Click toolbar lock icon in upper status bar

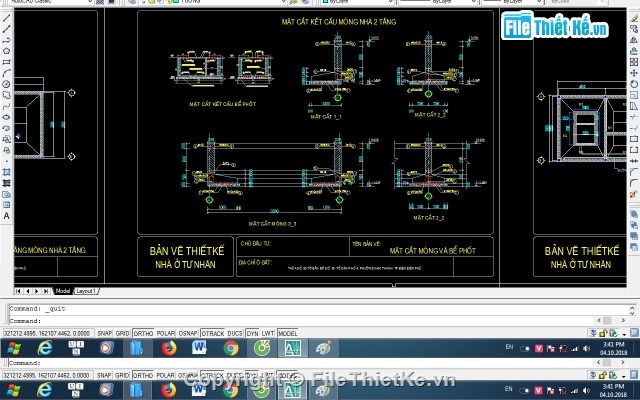[603, 333]
